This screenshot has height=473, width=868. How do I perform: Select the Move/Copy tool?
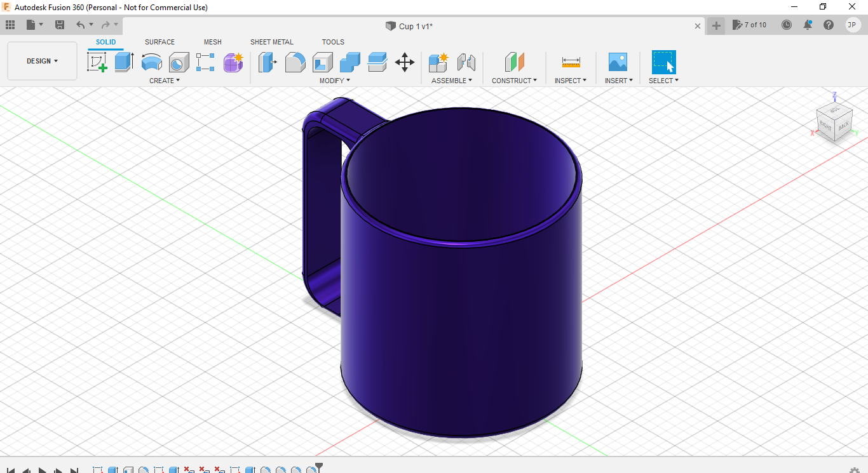tap(405, 62)
